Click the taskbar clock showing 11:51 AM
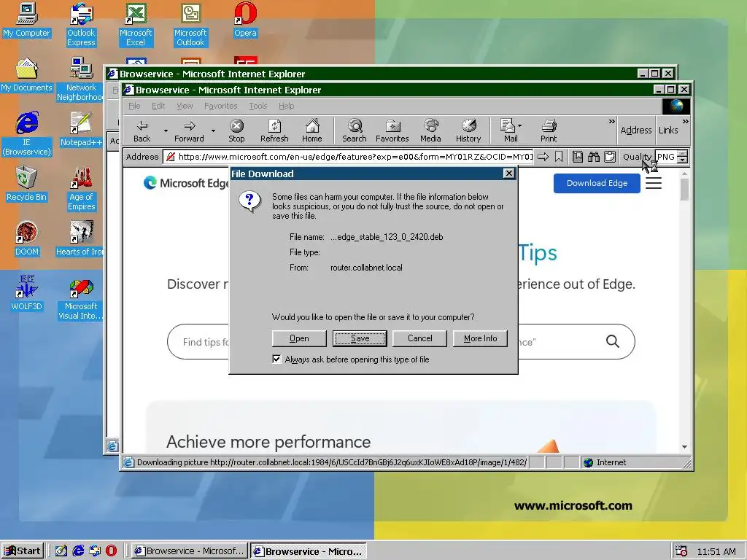The image size is (747, 560). 716,551
